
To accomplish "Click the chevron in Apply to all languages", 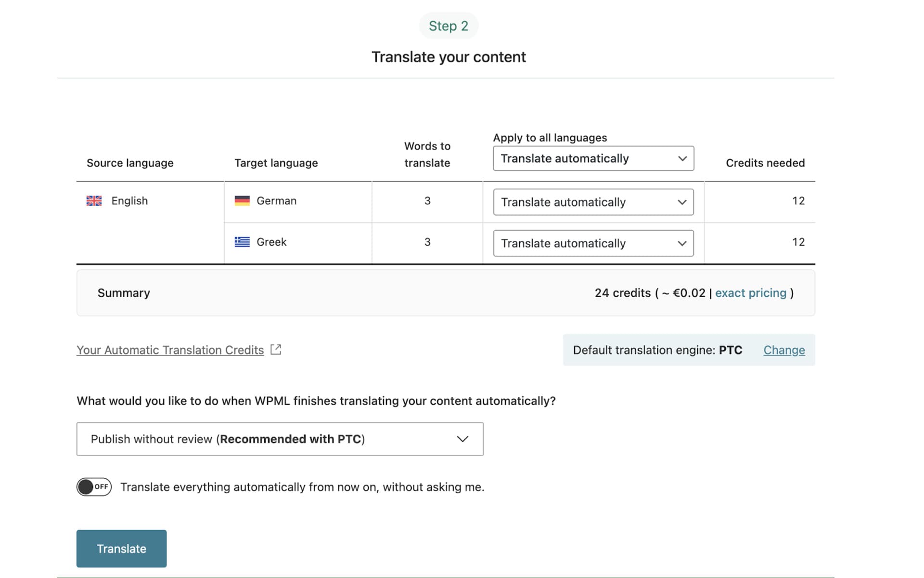I will [x=682, y=158].
